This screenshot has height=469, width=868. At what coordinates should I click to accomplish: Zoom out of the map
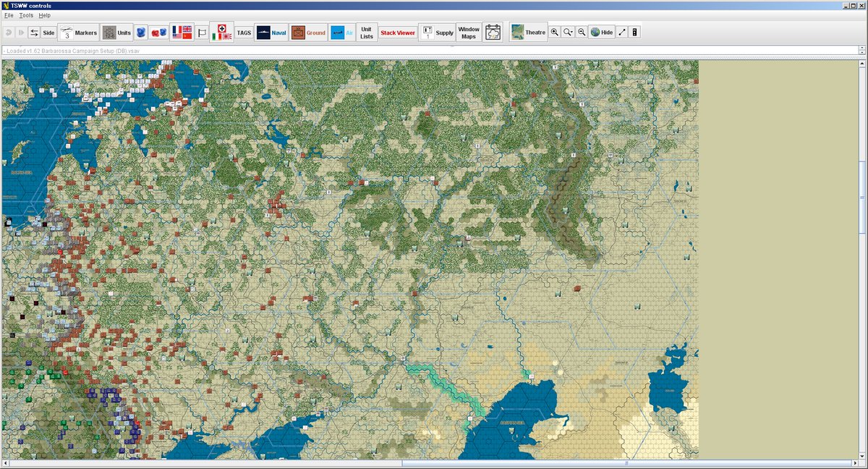(x=581, y=33)
